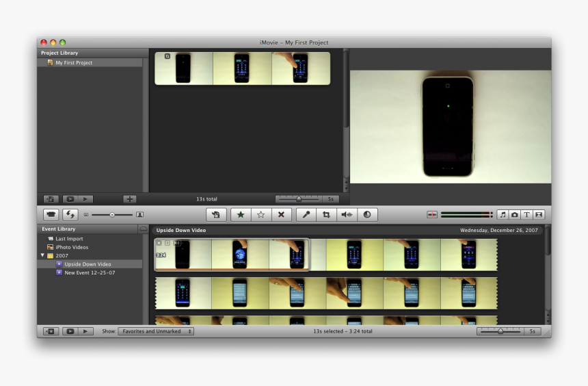
Task: Swap Events and Projects areas
Action: click(70, 215)
